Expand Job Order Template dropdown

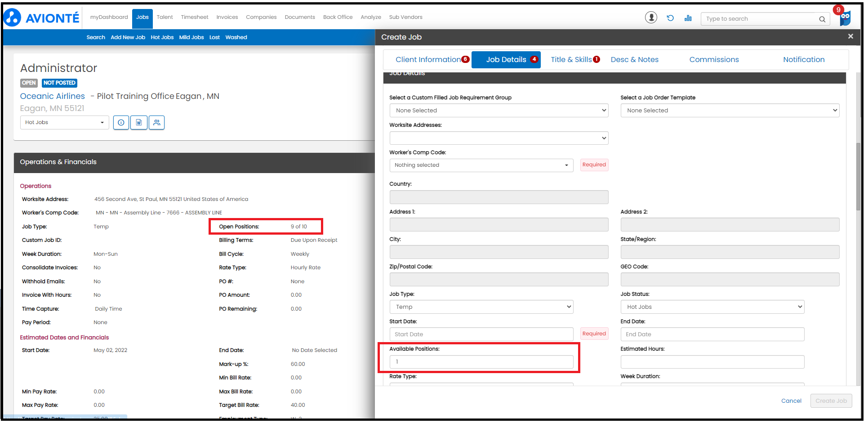click(730, 111)
